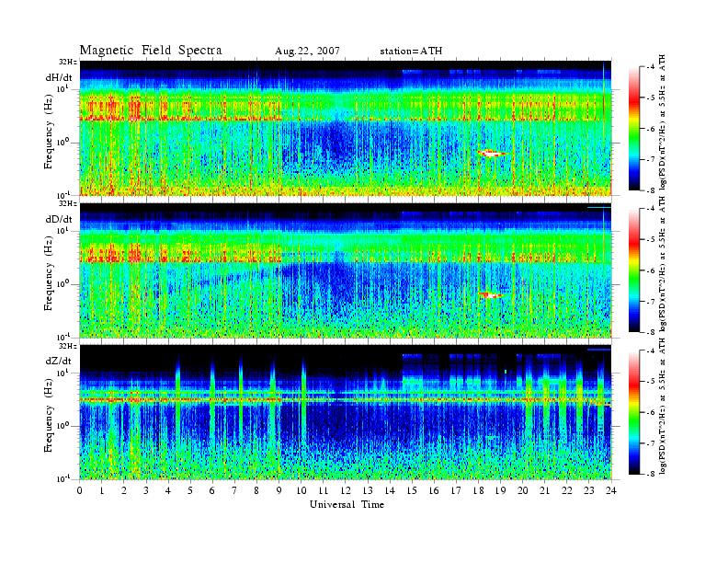
Task: Click the dZ/dt vertical spike near hour 6
Action: (212, 408)
